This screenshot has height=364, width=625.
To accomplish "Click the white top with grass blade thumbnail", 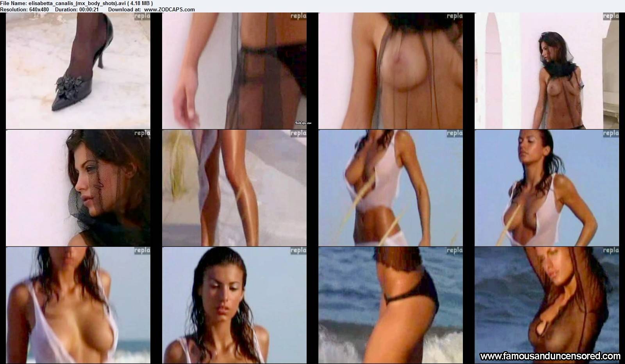I will [390, 188].
